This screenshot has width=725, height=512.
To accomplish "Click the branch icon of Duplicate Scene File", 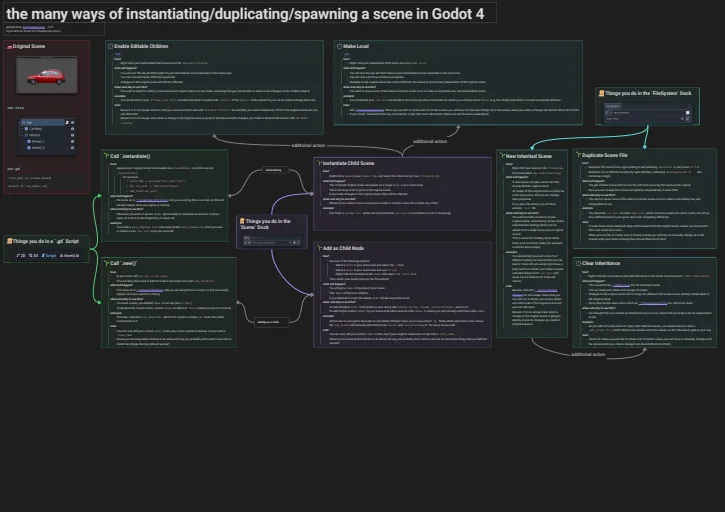I will pyautogui.click(x=578, y=155).
